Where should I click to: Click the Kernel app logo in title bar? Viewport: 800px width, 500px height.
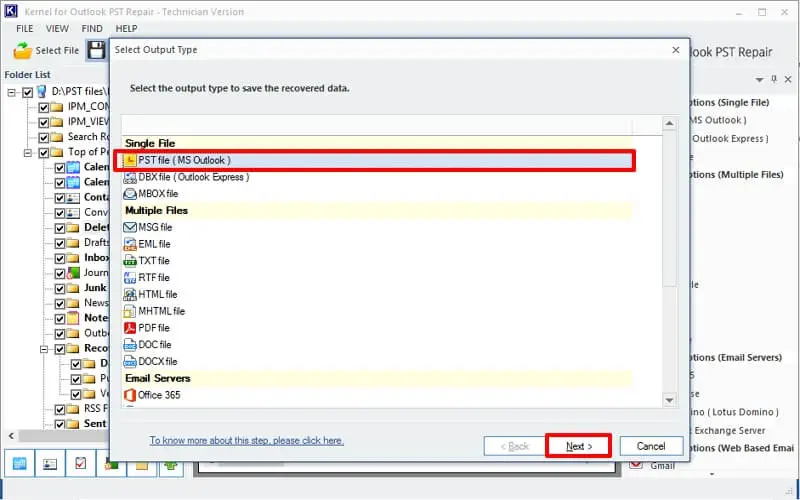(x=11, y=11)
